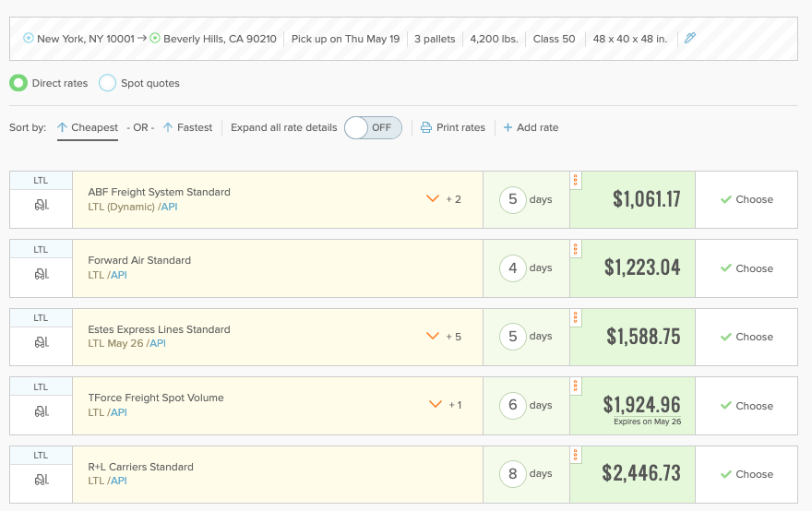Click the New York origin location marker icon
This screenshot has width=812, height=511.
point(29,38)
